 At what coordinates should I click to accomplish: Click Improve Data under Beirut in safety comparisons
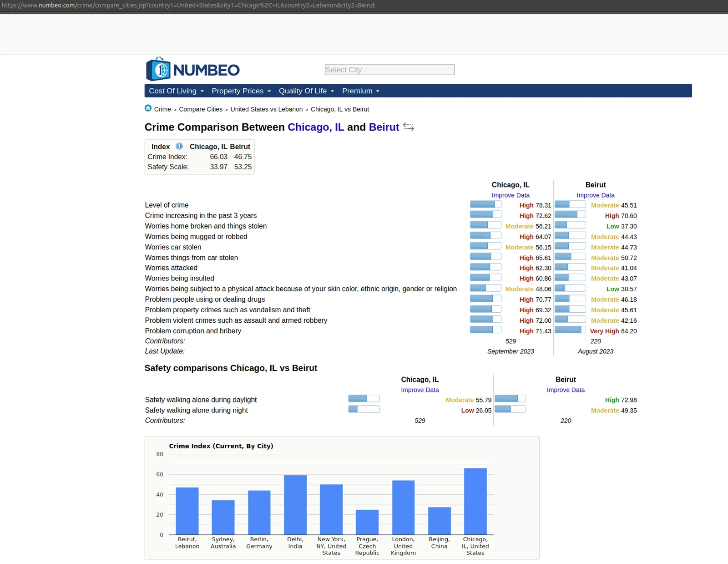pos(566,390)
